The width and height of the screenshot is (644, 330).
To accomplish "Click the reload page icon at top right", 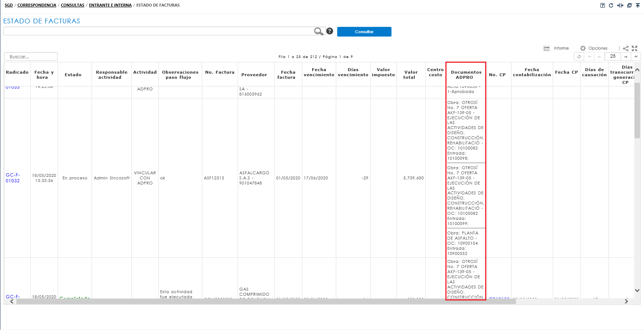I will 611,5.
